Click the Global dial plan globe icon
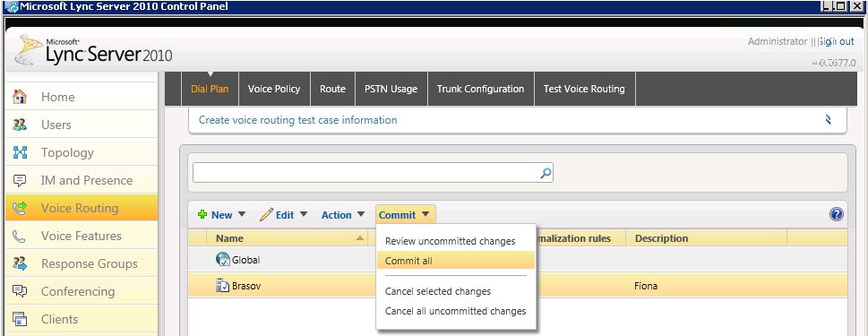The image size is (868, 336). [222, 259]
